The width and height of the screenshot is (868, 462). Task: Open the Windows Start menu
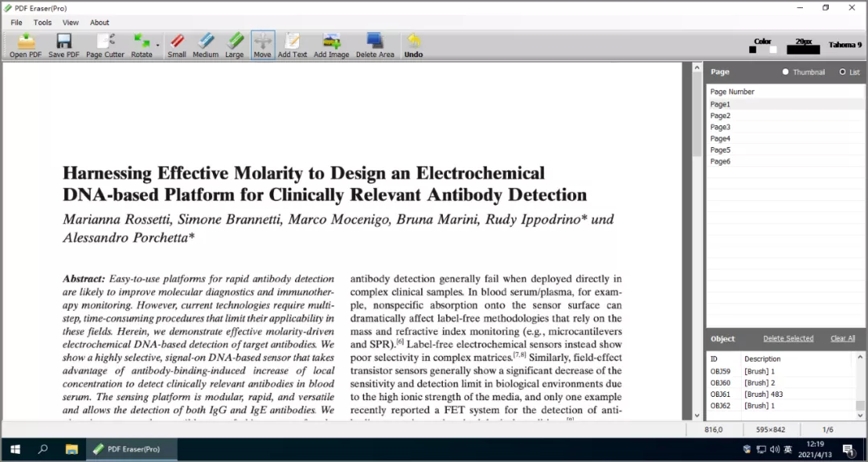[15, 449]
